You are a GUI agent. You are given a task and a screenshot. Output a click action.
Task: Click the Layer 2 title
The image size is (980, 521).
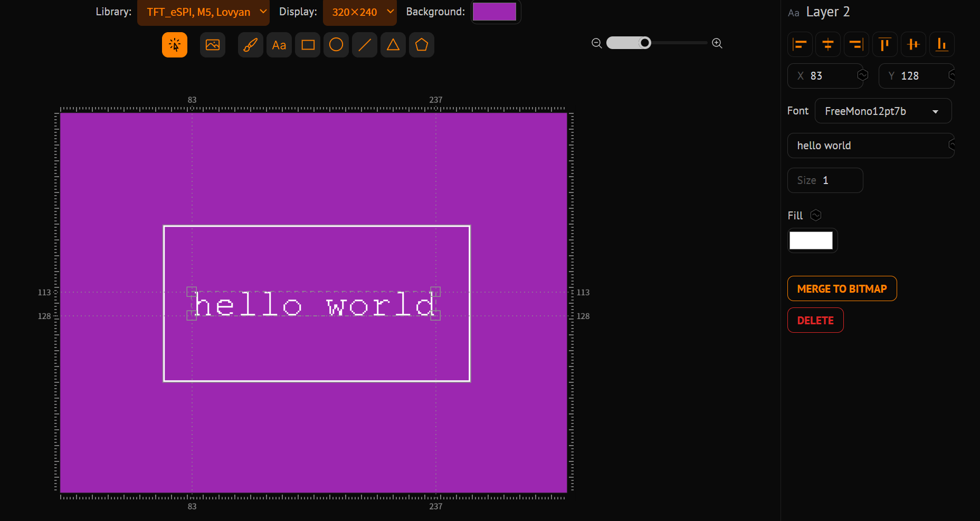click(x=827, y=12)
